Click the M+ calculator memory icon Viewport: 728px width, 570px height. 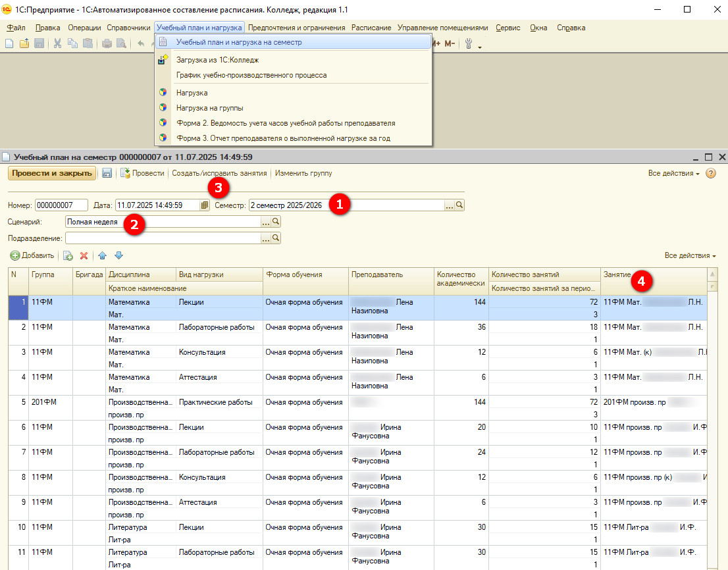[436, 43]
